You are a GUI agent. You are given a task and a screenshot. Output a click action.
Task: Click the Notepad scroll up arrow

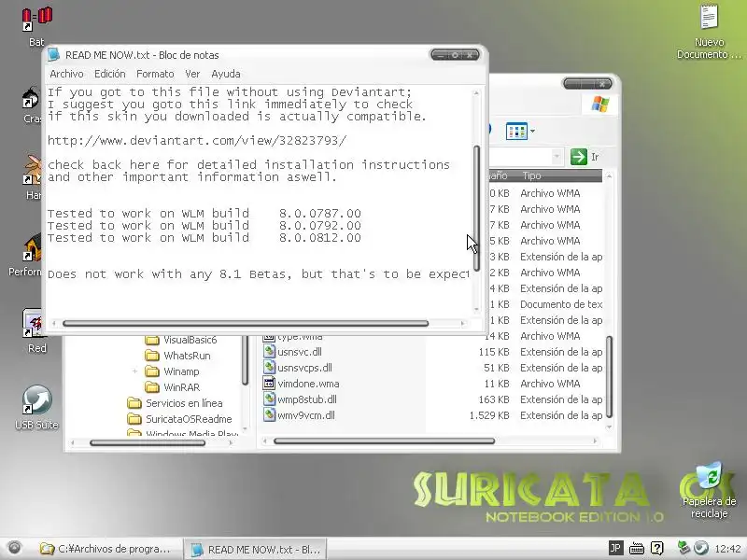coord(476,92)
